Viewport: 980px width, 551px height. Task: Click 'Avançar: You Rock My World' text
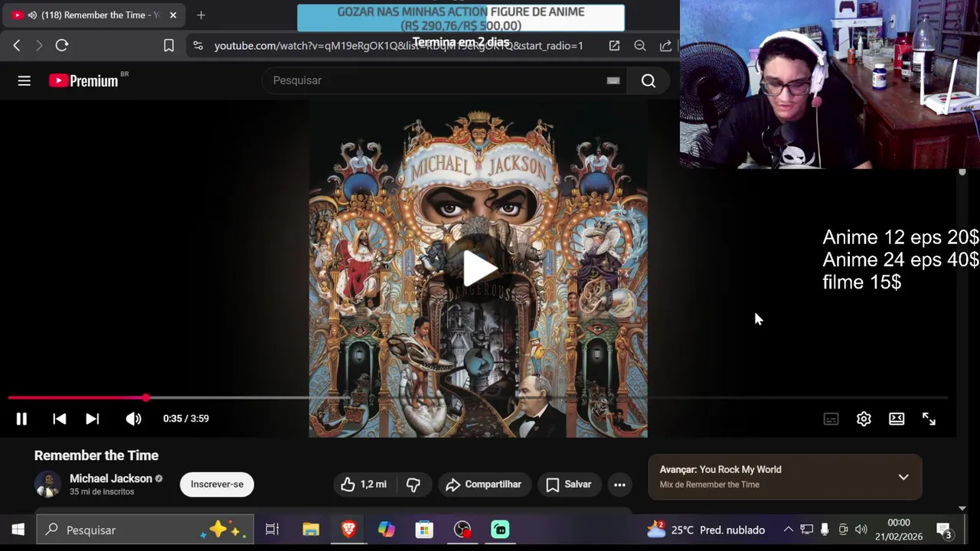point(720,469)
